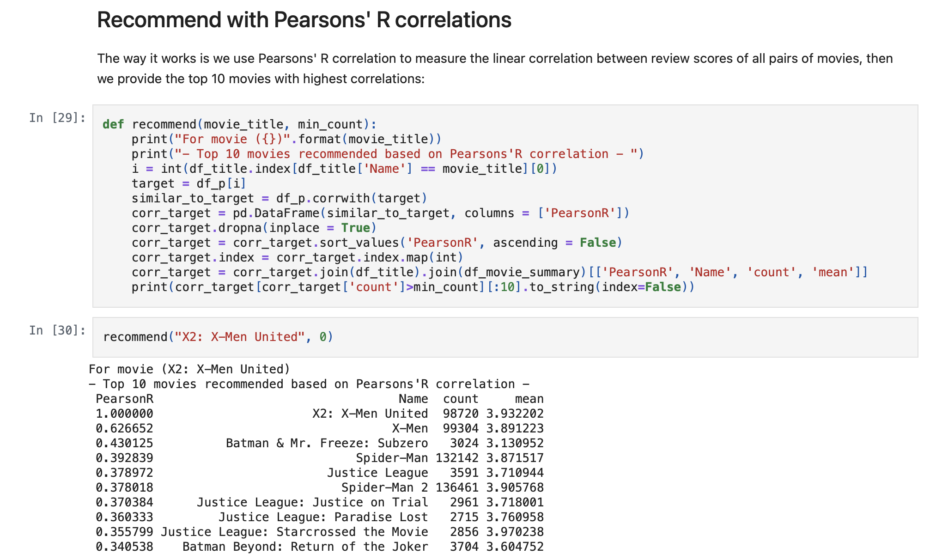Click the Batman & Mr. Freeze: Subzero output row
This screenshot has height=560, width=936.
click(327, 443)
